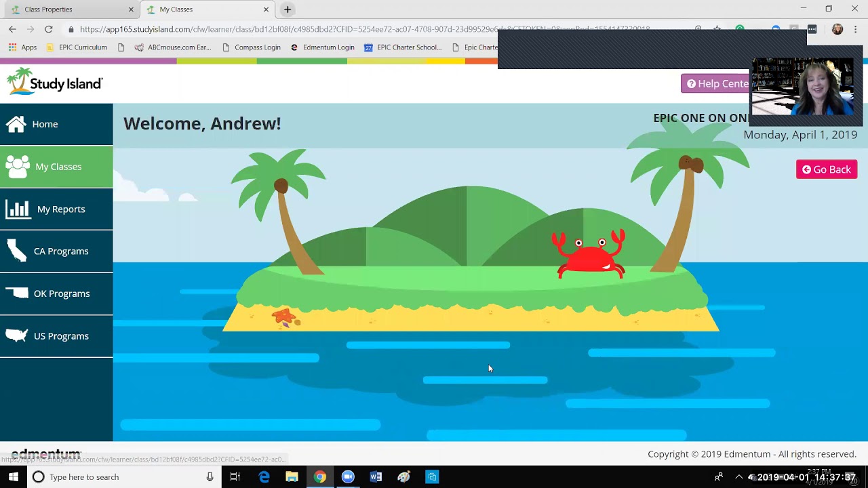Viewport: 868px width, 488px height.
Task: Open the ABCmouse.com bookmark
Action: click(173, 47)
